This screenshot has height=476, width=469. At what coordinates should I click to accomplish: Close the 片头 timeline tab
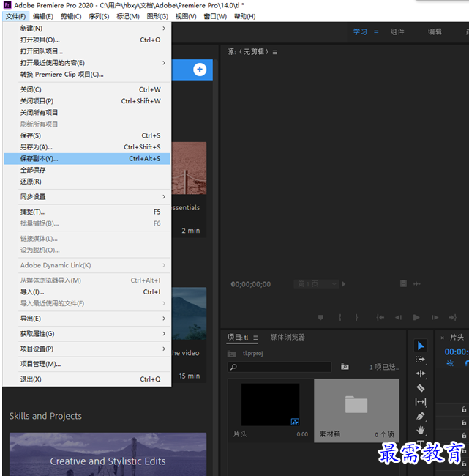[x=443, y=338]
